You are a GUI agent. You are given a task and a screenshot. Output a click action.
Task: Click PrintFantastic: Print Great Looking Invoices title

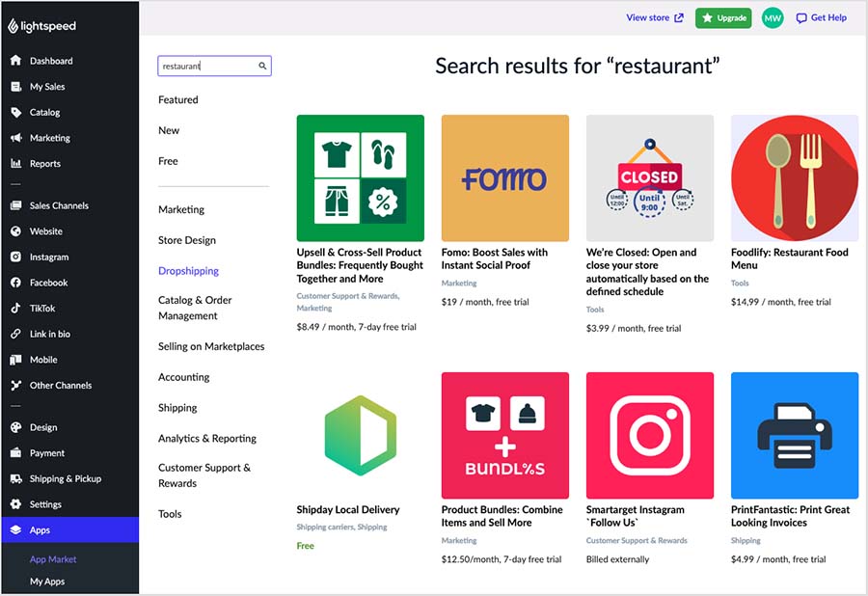tap(790, 516)
